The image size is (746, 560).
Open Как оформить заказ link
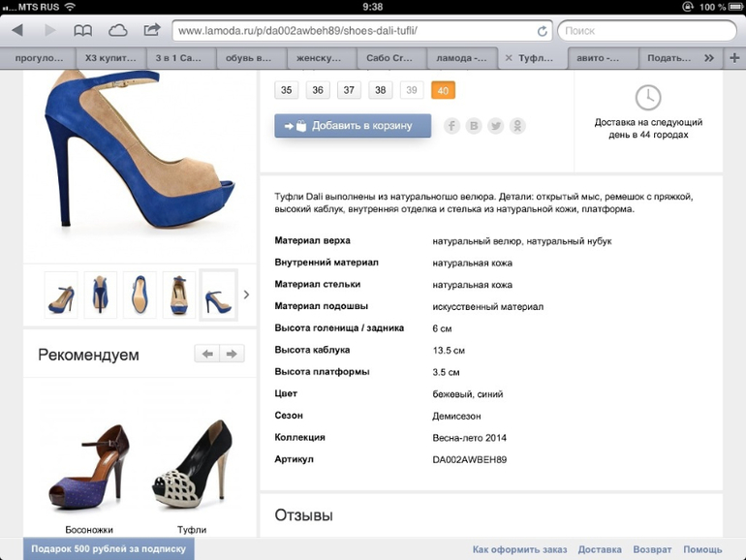(x=519, y=549)
